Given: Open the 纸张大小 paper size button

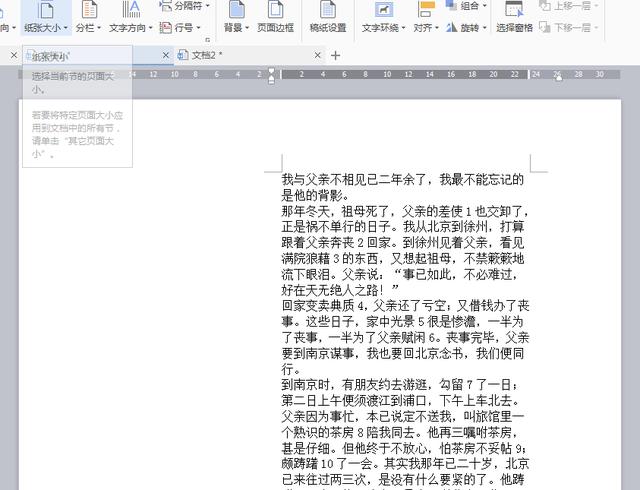Looking at the screenshot, I should (x=46, y=17).
